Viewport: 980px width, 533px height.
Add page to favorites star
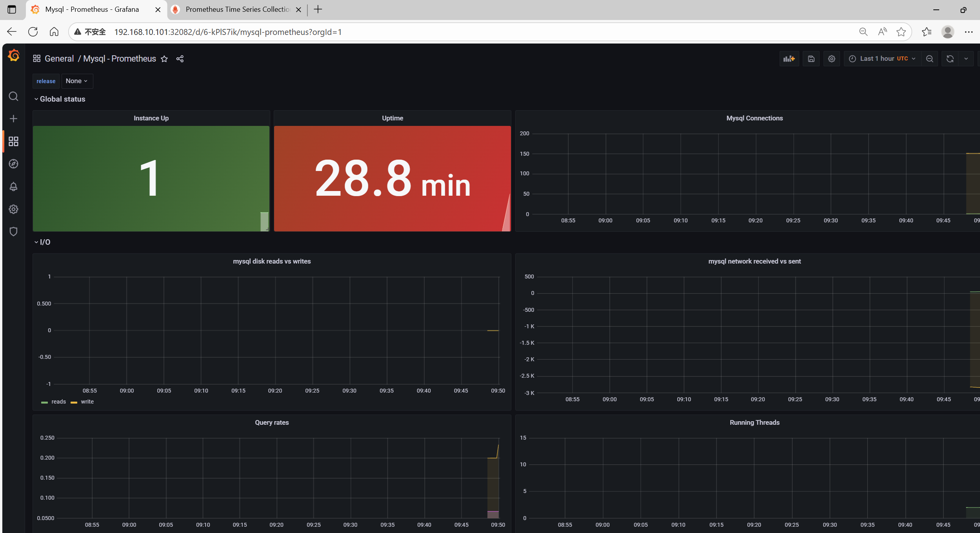click(901, 32)
